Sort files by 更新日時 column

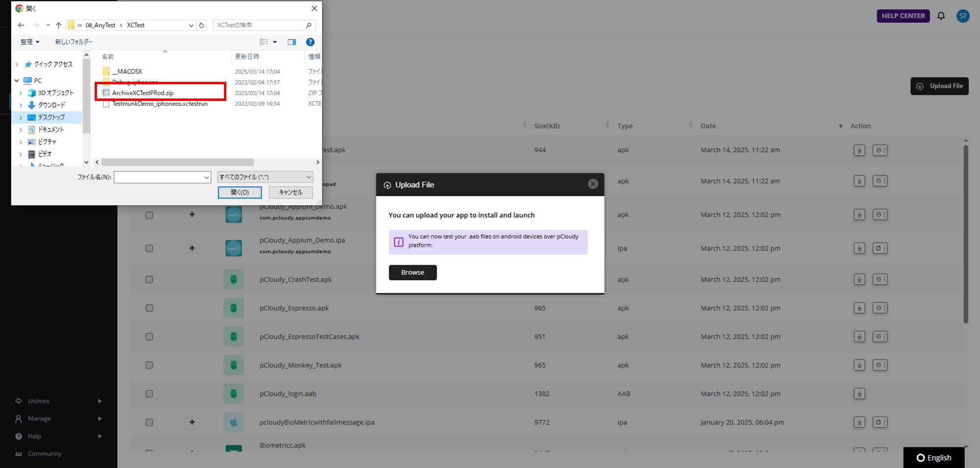coord(247,57)
